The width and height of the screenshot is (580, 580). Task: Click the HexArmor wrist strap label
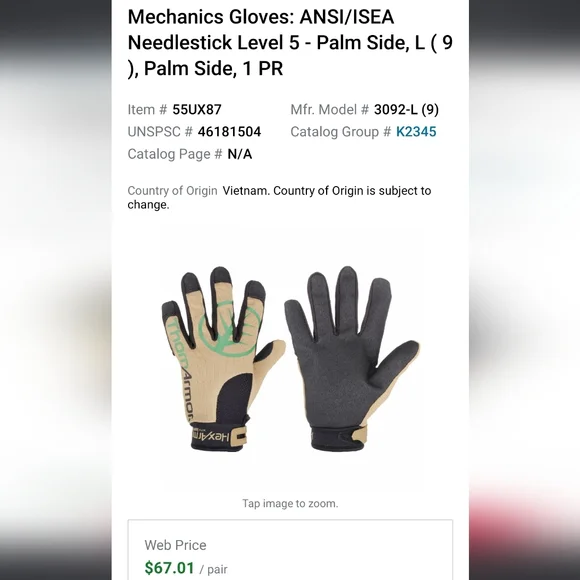coord(211,436)
